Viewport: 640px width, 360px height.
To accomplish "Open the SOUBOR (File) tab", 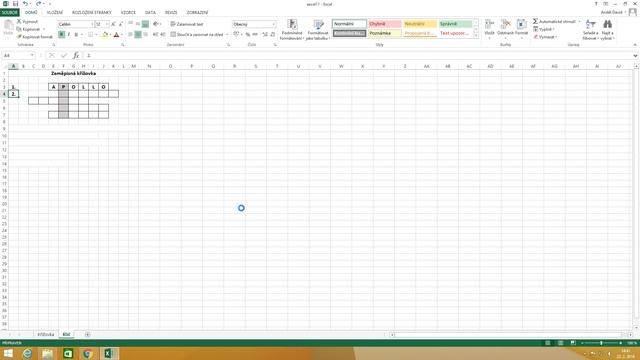I will tap(9, 13).
